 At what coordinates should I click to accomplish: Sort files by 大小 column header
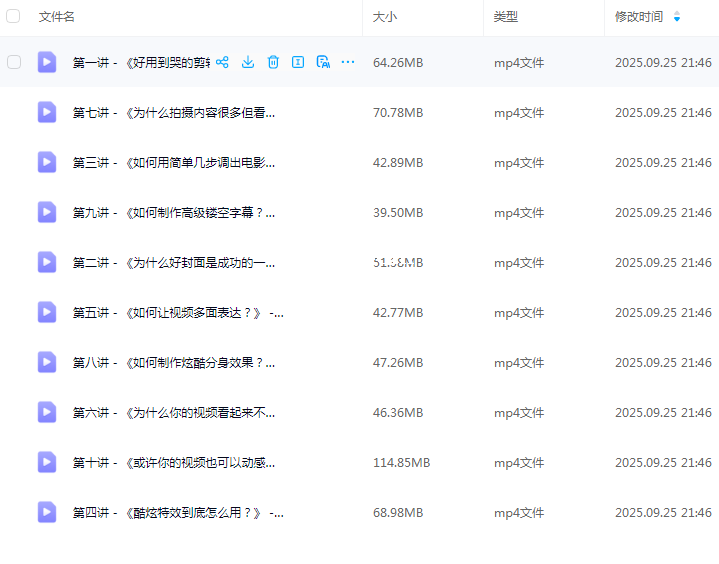(x=384, y=17)
